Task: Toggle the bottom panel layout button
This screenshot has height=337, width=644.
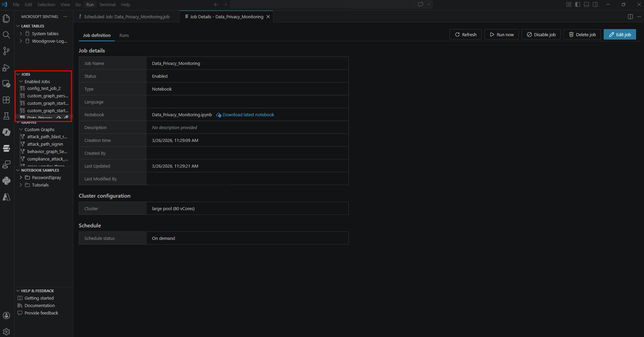Action: pyautogui.click(x=586, y=5)
